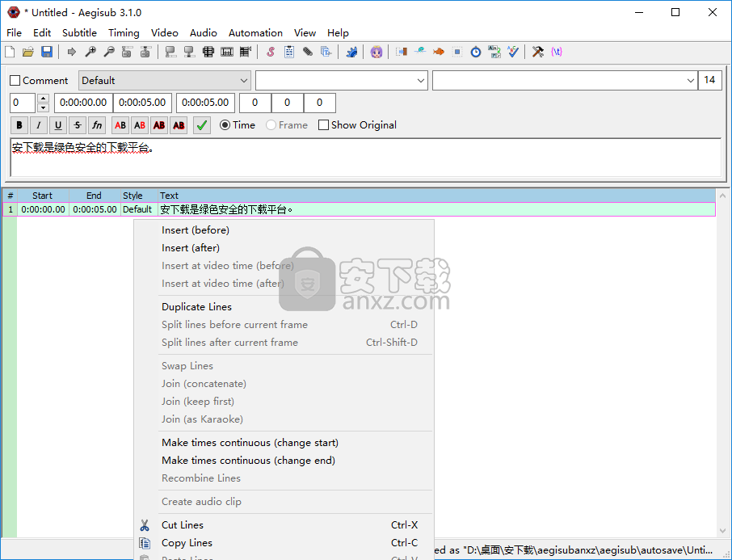Snap to scene with film grid icon
732x560 pixels.
227,52
